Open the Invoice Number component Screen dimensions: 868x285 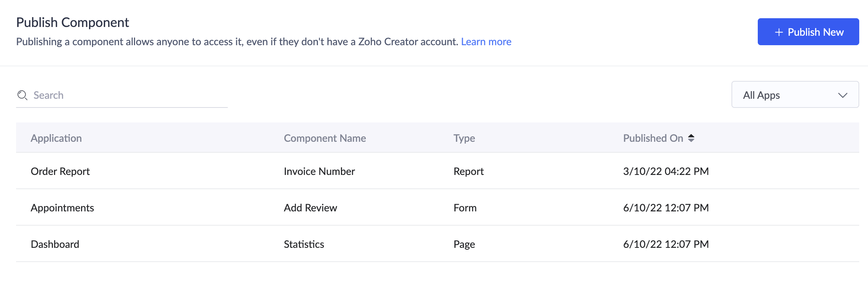coord(319,171)
